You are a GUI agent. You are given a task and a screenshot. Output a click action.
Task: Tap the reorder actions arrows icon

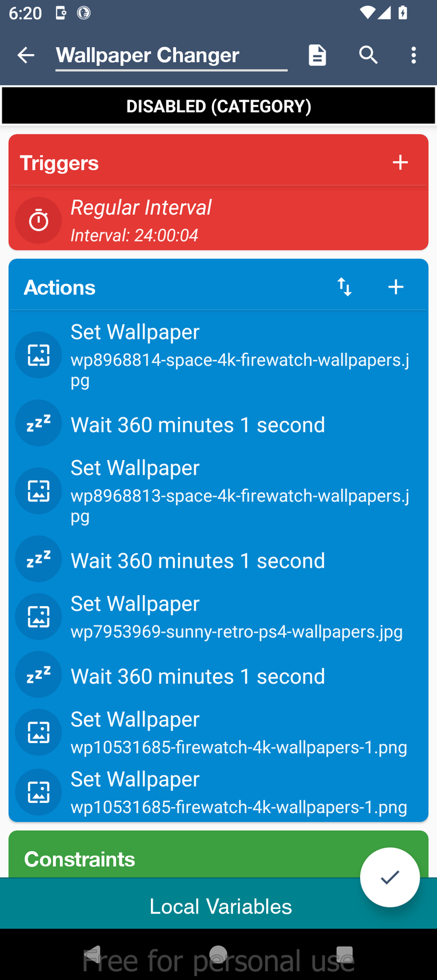tap(344, 287)
